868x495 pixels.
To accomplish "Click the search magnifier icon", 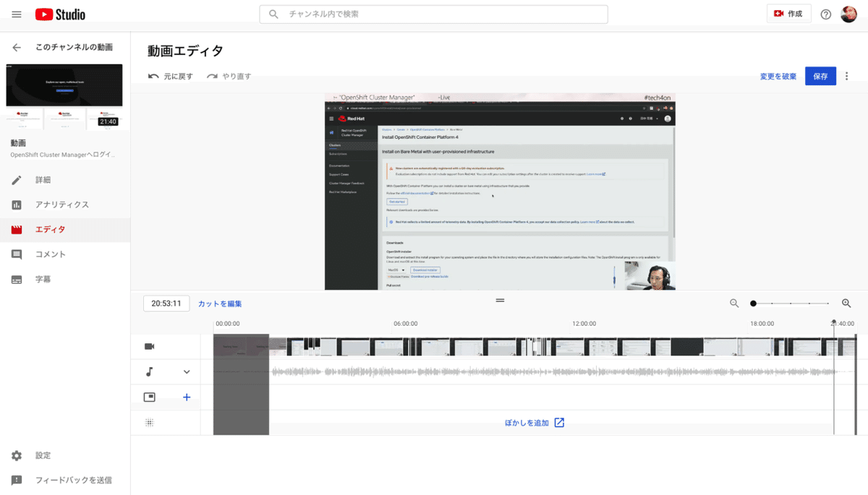I will (x=273, y=14).
